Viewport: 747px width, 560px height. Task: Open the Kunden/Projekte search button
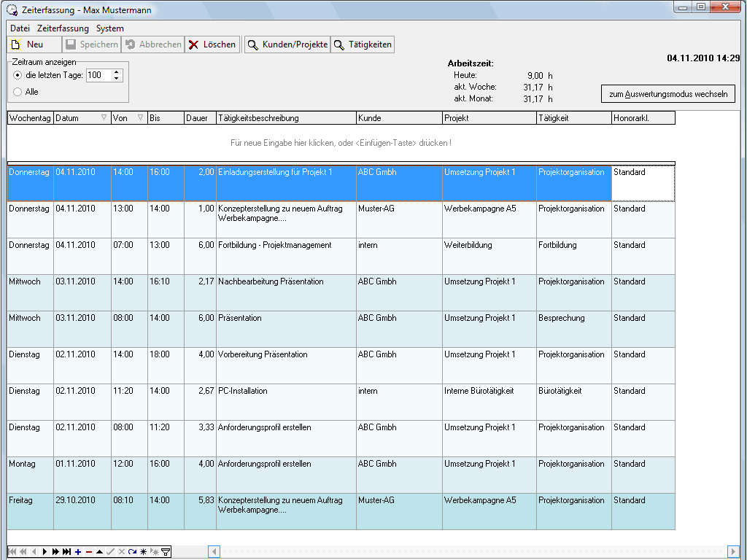click(x=287, y=44)
